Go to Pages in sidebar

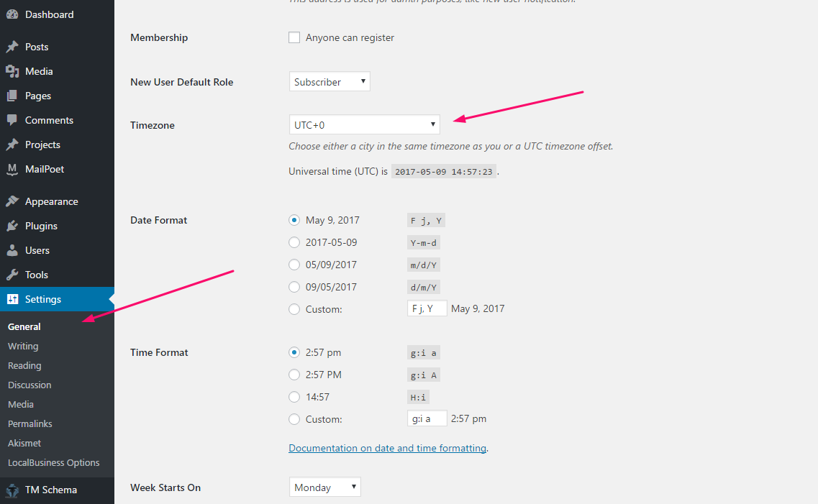click(57, 96)
